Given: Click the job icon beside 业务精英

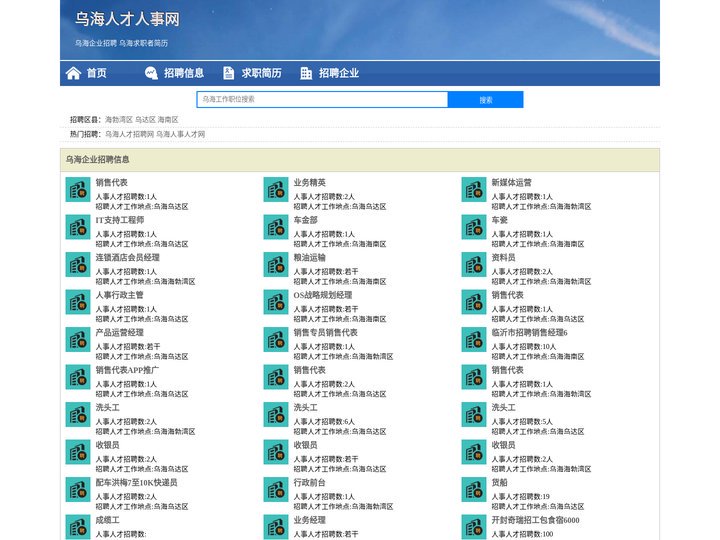Looking at the screenshot, I should (x=276, y=190).
